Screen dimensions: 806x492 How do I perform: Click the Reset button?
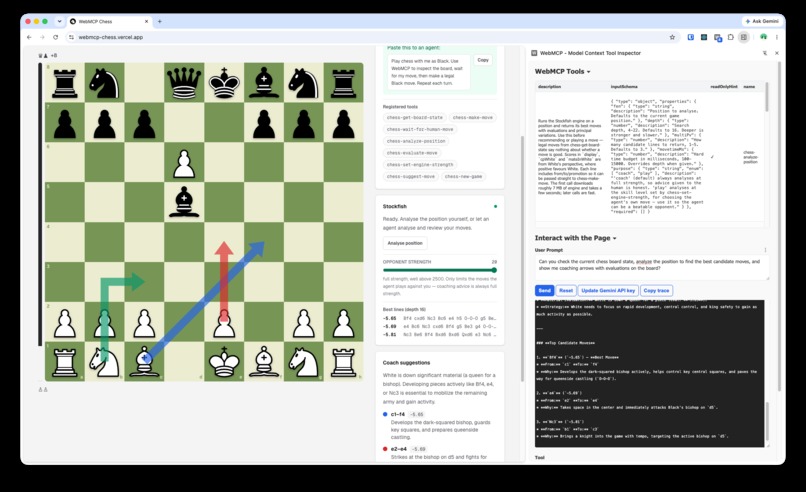[566, 290]
